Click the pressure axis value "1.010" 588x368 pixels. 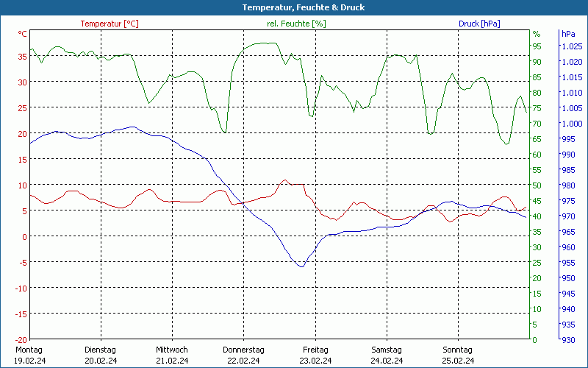coord(572,93)
